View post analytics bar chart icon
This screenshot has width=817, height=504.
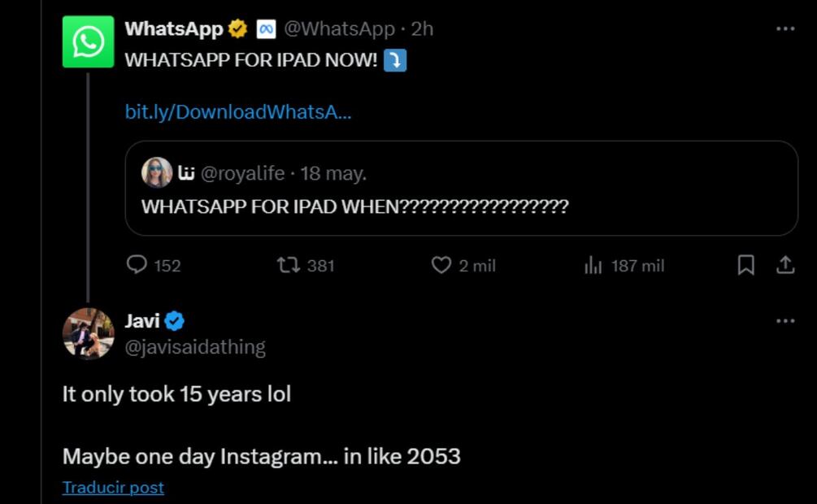[593, 265]
